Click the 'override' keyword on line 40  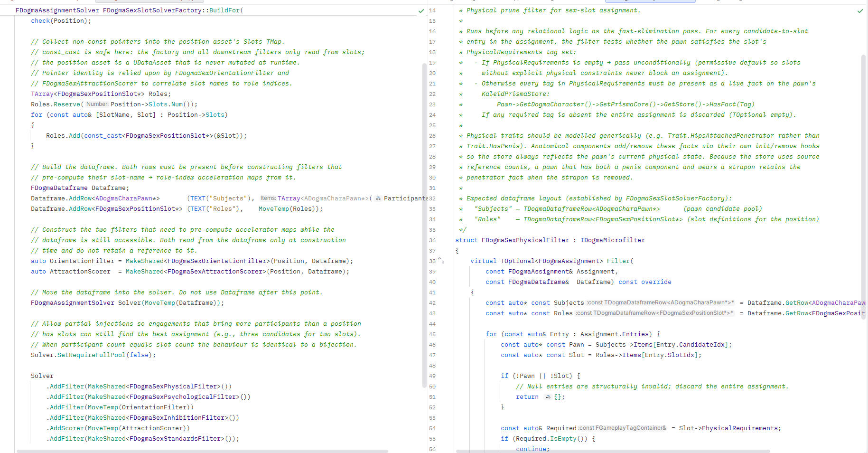tap(656, 282)
